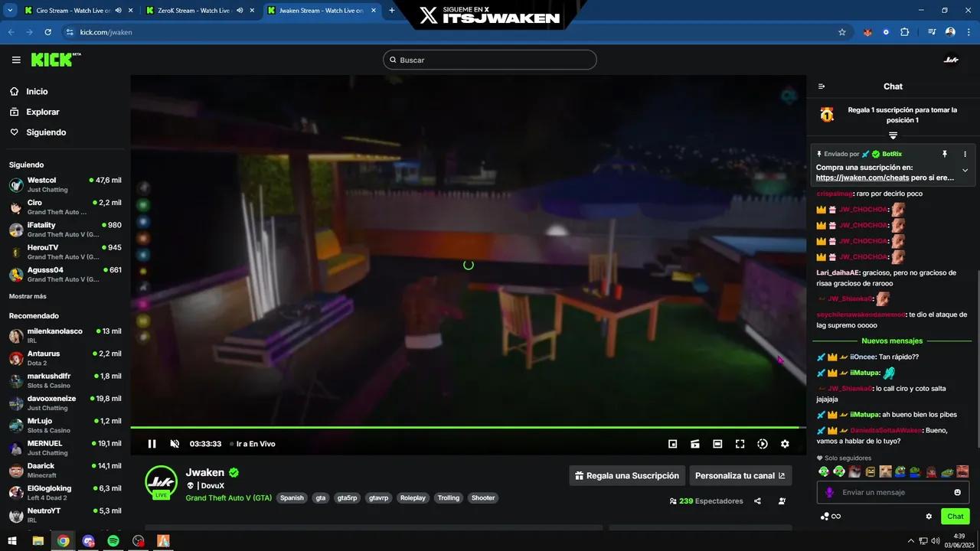Open Chrome extensions puzzle icon
This screenshot has height=551, width=980.
point(904,32)
